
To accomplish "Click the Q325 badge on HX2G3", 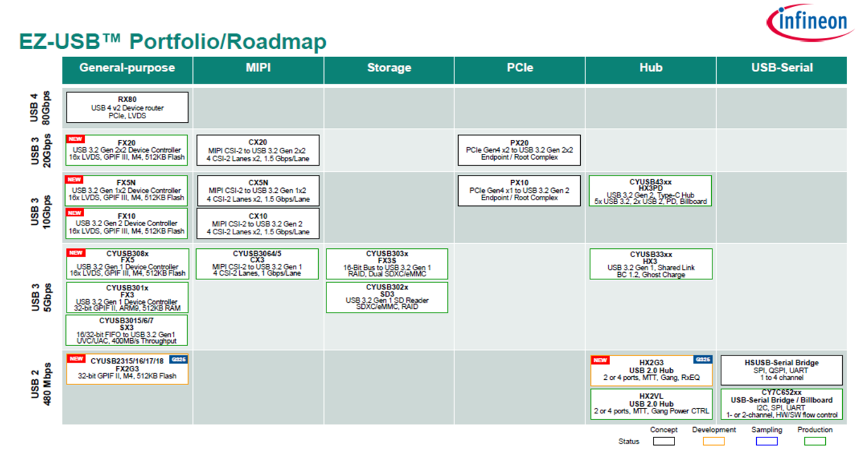I will (703, 359).
